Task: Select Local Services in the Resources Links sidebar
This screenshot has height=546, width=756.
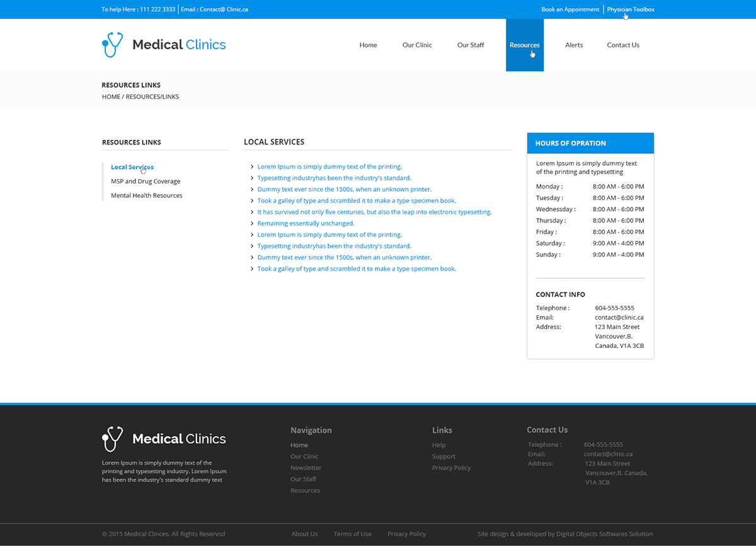Action: pyautogui.click(x=132, y=166)
